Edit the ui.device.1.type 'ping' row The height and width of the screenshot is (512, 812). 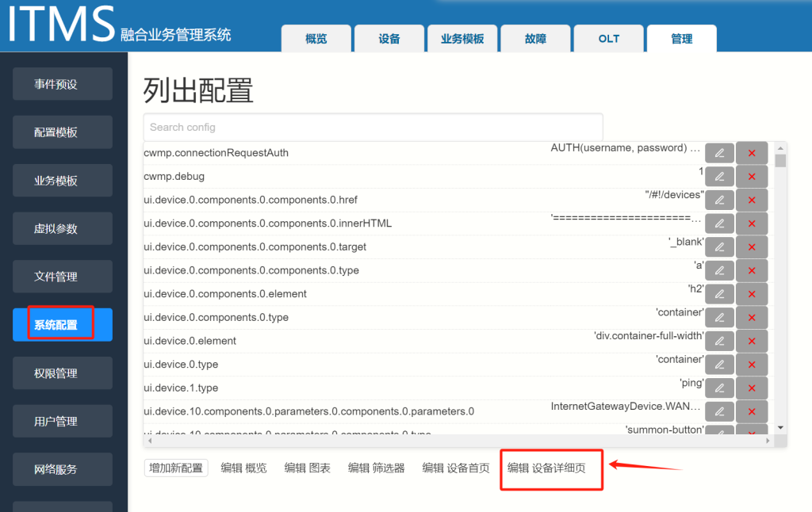coord(719,388)
